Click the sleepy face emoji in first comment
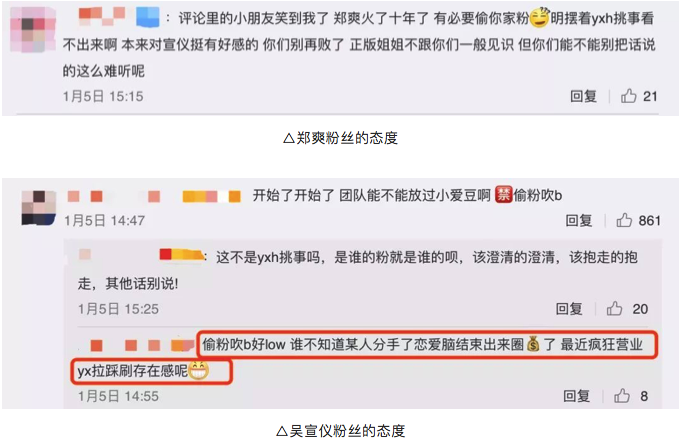The image size is (680, 445). (x=540, y=18)
